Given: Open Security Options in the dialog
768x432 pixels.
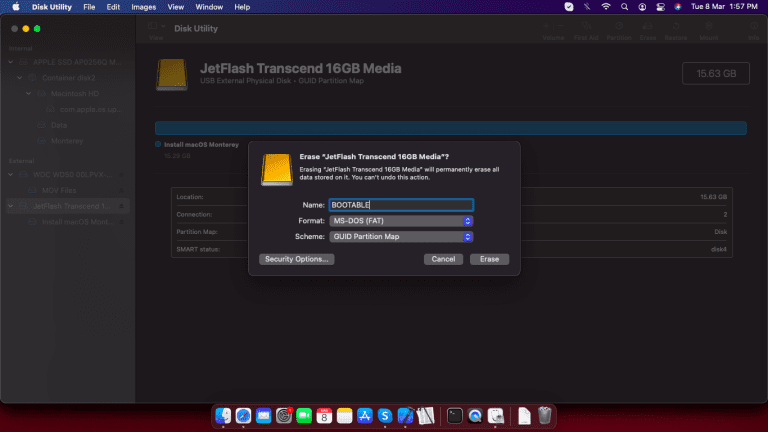Looking at the screenshot, I should pyautogui.click(x=297, y=259).
